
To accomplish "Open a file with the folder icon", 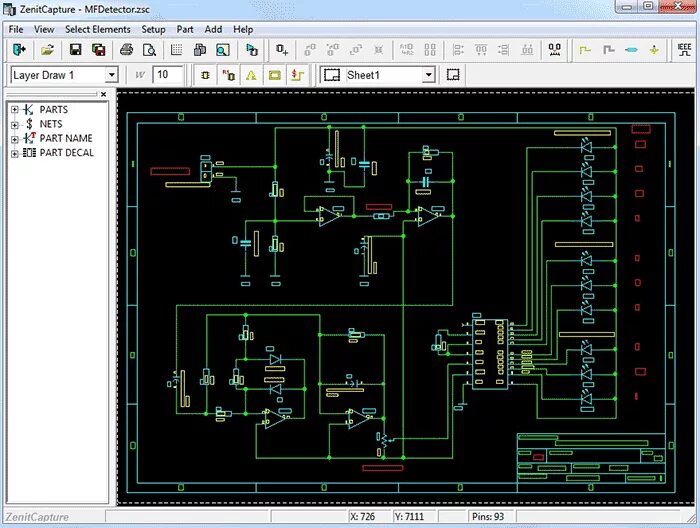I will [47, 50].
